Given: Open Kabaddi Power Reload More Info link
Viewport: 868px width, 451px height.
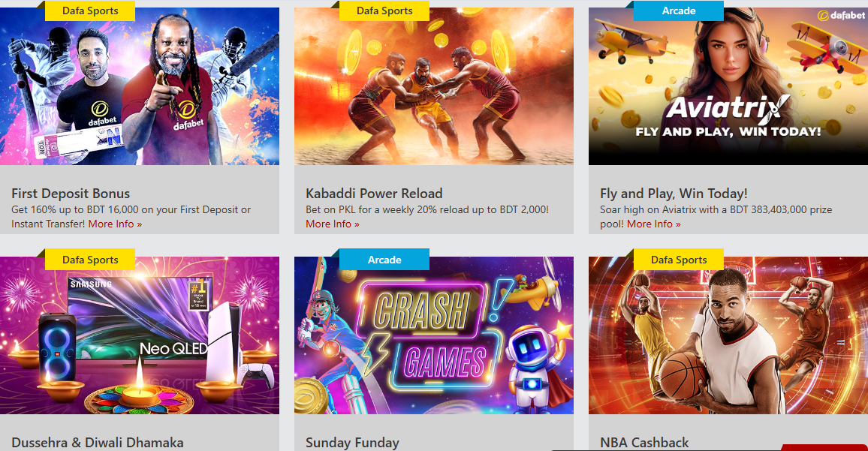Looking at the screenshot, I should [333, 224].
